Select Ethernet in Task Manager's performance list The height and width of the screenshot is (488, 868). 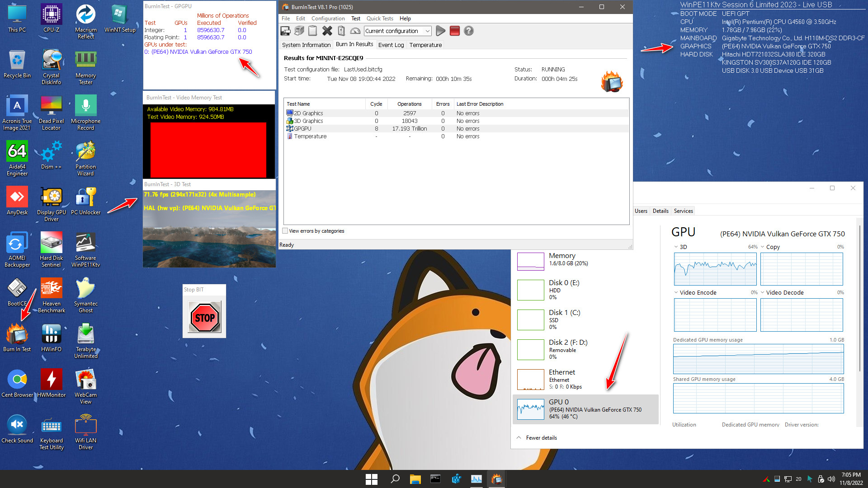(x=585, y=379)
